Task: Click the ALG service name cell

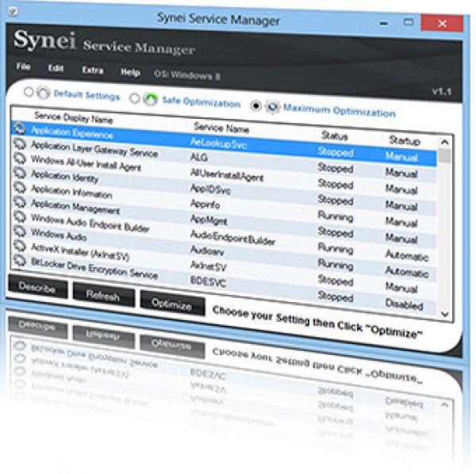Action: (x=199, y=157)
